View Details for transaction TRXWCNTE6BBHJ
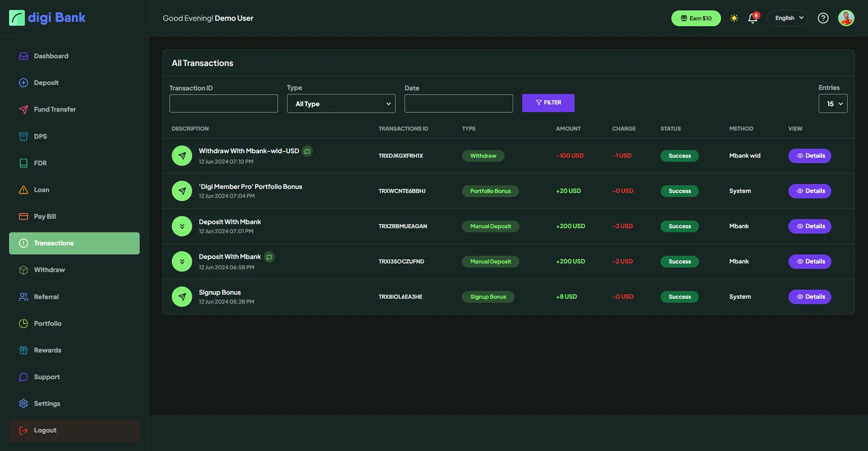This screenshot has height=451, width=868. click(810, 191)
